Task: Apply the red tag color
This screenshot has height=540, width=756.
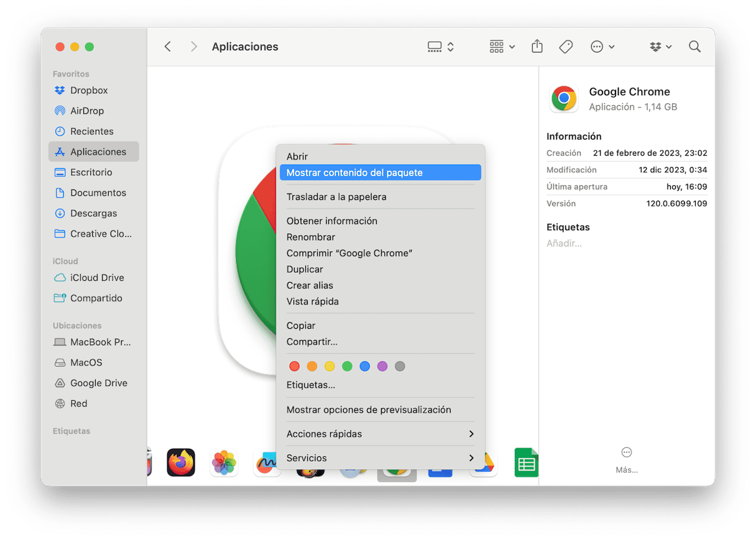Action: point(295,367)
